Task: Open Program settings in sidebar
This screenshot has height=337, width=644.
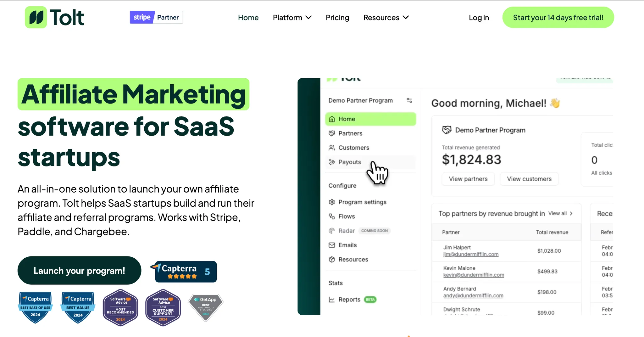Action: 370,202
